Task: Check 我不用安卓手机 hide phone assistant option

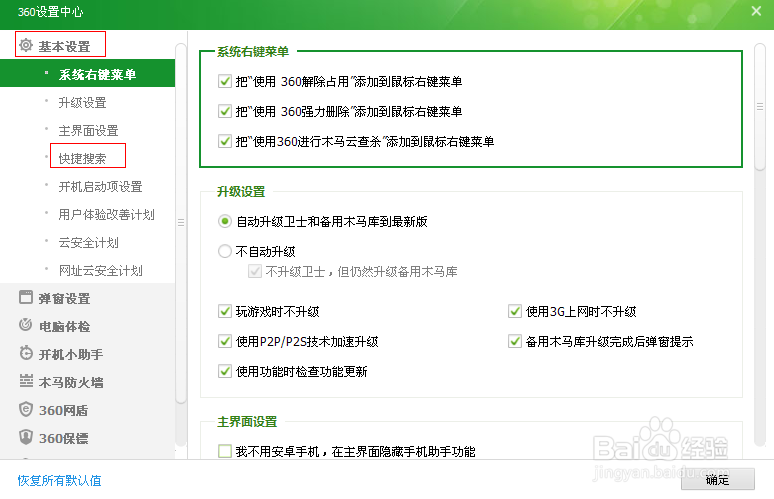Action: point(225,451)
